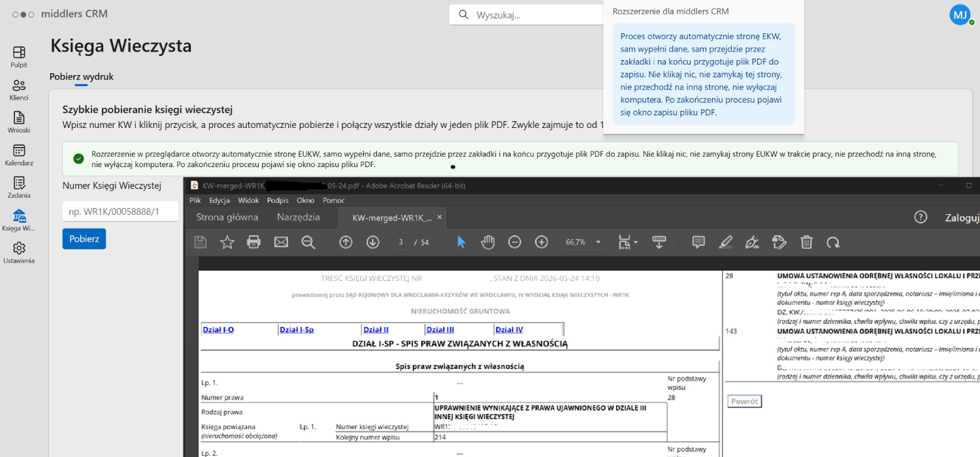Viewport: 980px width, 457px height.
Task: Open Księga Wieczysta sidebar item
Action: 19,221
